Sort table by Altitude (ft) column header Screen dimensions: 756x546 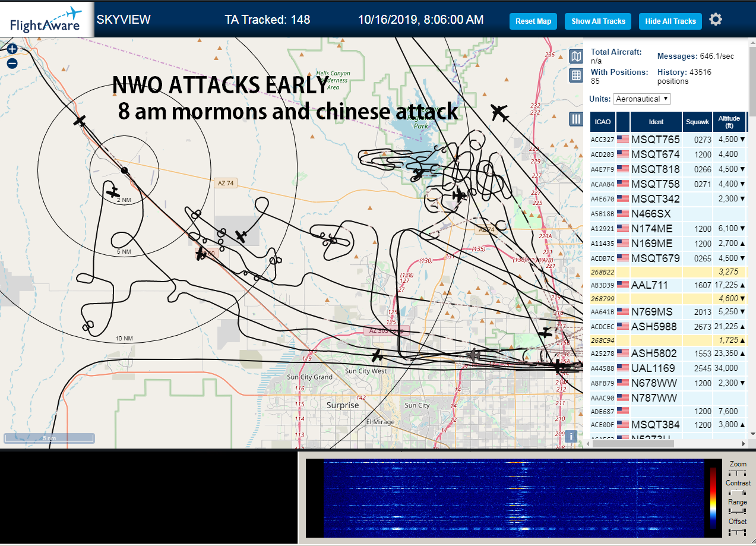coord(729,122)
